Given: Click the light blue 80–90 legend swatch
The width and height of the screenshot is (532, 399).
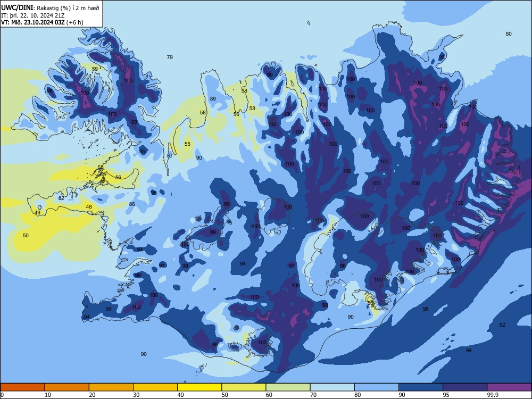Looking at the screenshot, I should point(377,387).
